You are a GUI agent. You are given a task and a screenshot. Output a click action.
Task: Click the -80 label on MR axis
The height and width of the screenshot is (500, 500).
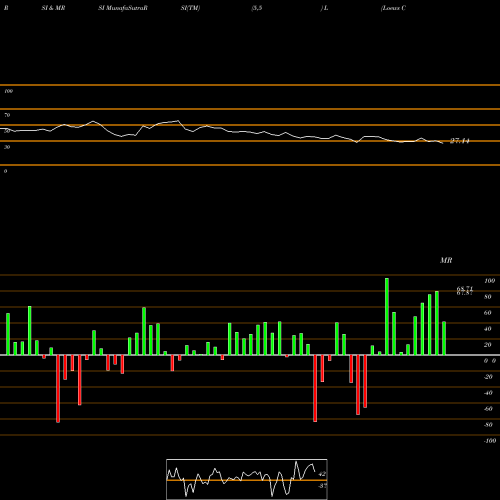pos(488,425)
